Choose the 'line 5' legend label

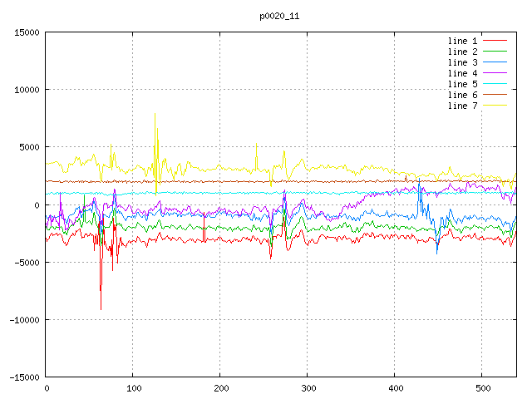463,84
